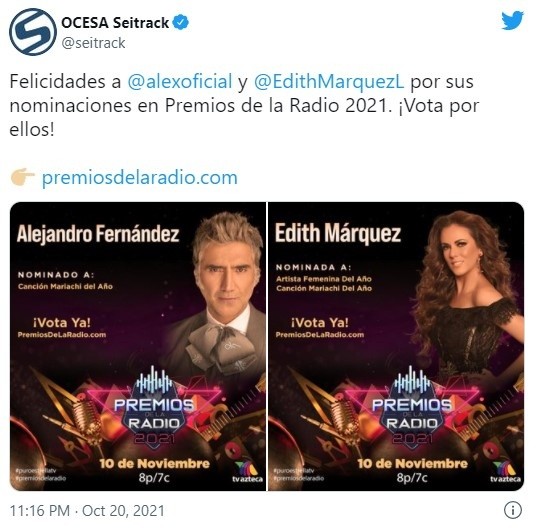Open the @alexoficial mention

(x=180, y=82)
